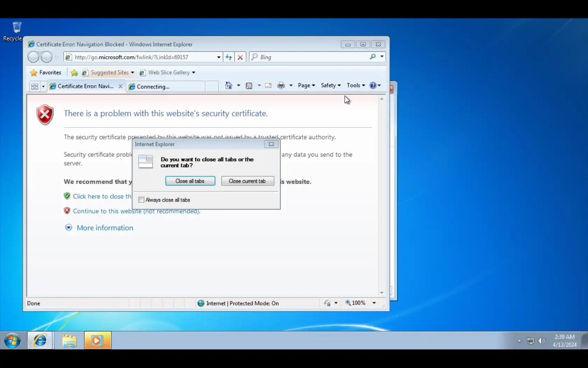Check the Always close all tabs checkbox
Image resolution: width=588 pixels, height=368 pixels.
point(141,200)
